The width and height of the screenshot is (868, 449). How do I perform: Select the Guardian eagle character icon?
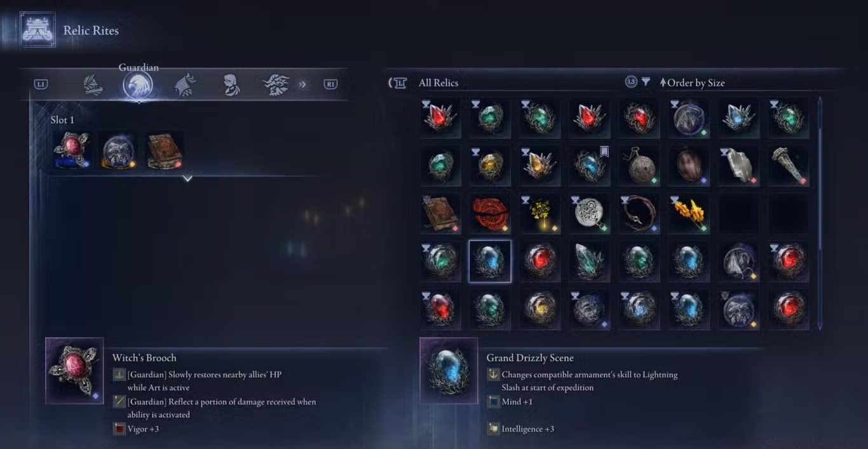click(x=138, y=85)
